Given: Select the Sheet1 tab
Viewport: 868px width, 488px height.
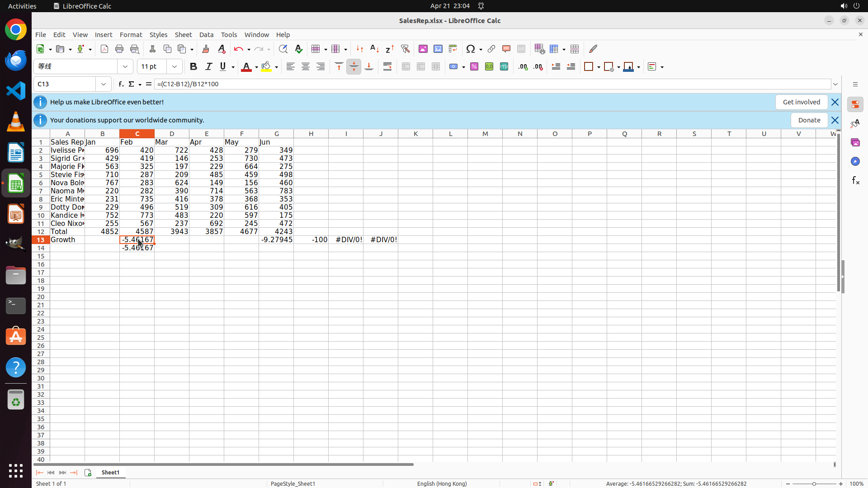Looking at the screenshot, I should (110, 472).
